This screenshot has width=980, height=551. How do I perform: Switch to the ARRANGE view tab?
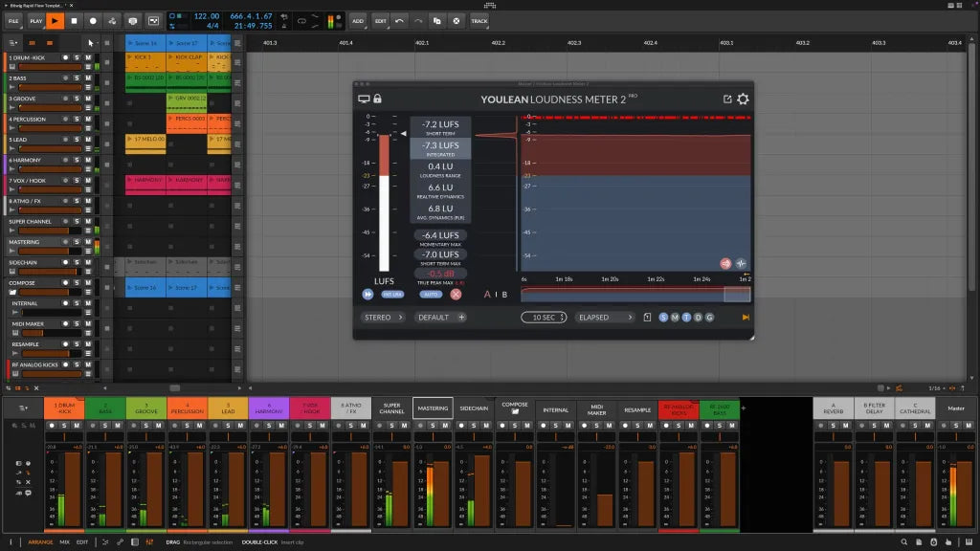coord(40,542)
